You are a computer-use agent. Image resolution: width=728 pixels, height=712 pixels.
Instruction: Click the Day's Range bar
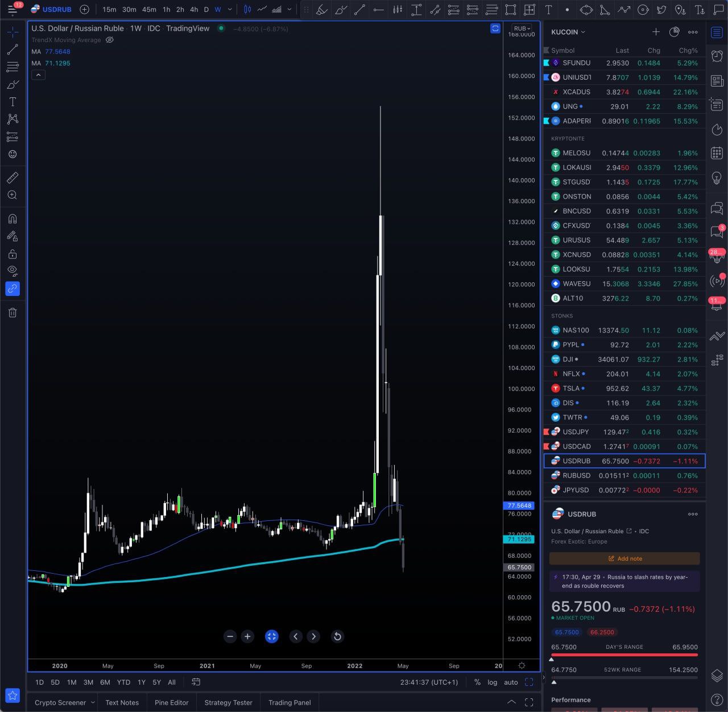[x=624, y=655]
